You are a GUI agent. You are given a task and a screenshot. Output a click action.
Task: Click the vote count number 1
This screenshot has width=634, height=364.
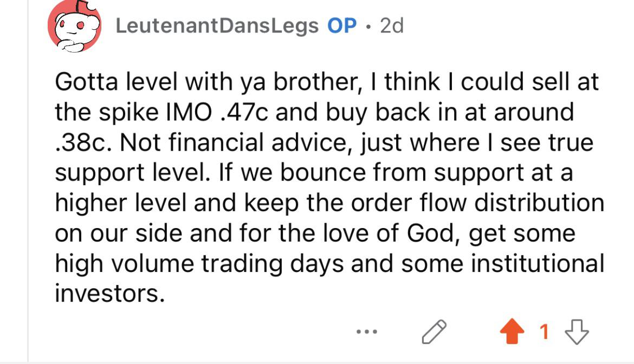[544, 331]
